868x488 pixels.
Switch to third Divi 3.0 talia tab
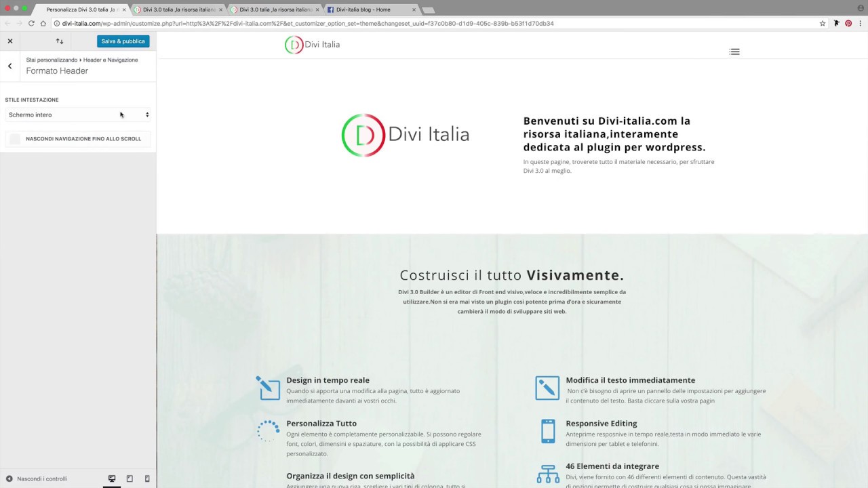point(275,9)
